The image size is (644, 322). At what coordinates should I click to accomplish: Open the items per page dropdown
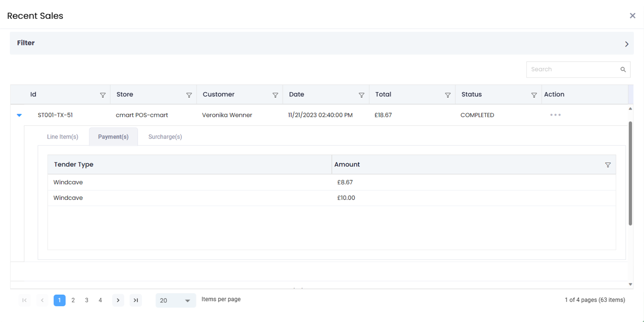click(x=175, y=300)
